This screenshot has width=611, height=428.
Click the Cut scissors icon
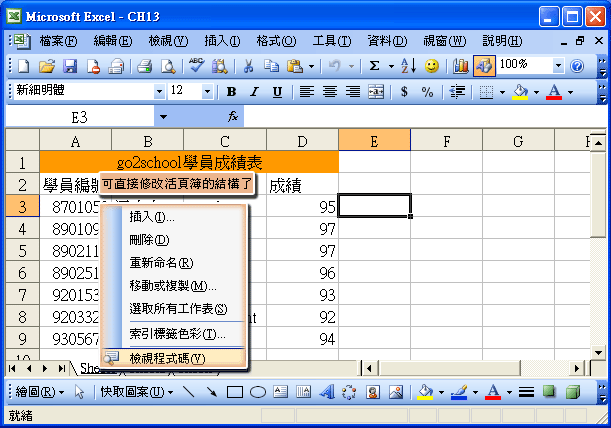[x=246, y=66]
